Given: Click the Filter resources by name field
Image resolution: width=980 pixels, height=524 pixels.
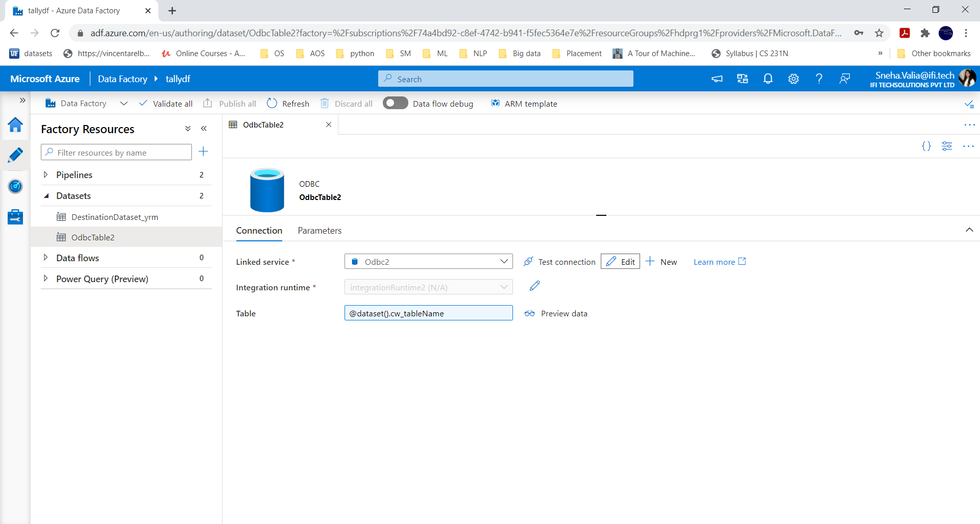Looking at the screenshot, I should coord(116,152).
